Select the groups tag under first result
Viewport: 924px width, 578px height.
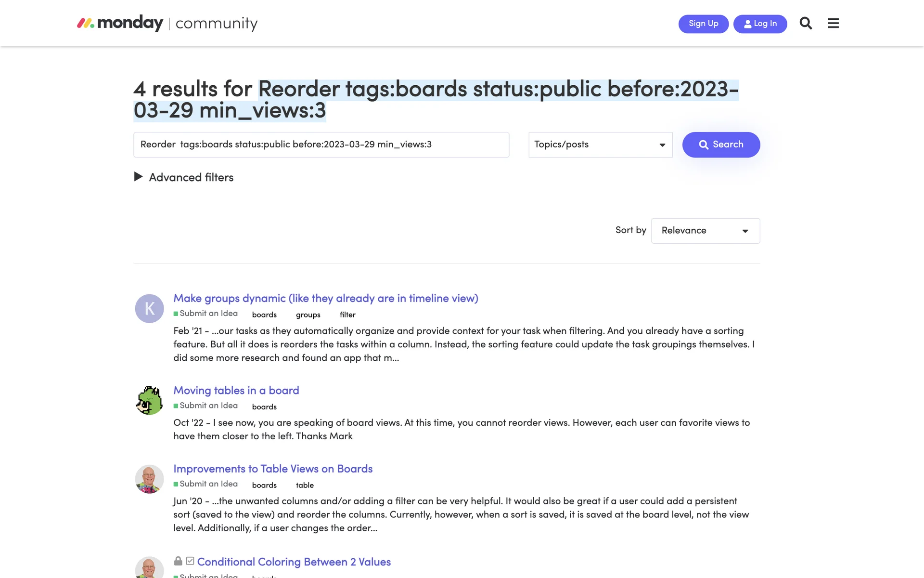click(x=308, y=315)
